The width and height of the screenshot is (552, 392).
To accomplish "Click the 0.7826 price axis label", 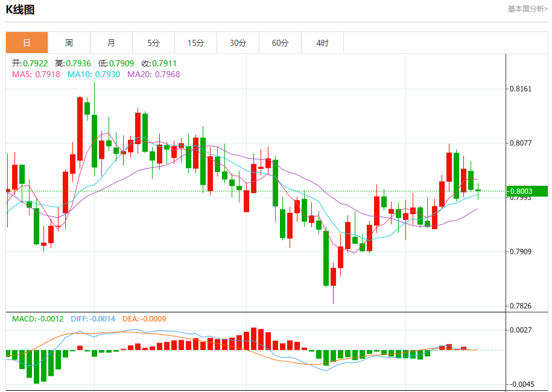I will pos(521,306).
